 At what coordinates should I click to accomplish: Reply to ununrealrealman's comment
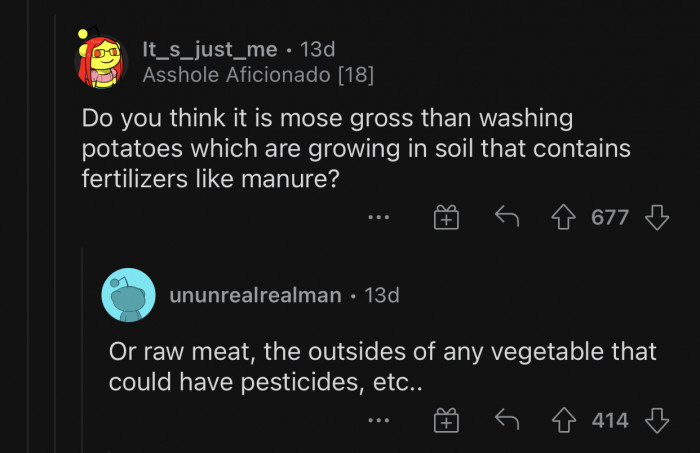[x=506, y=420]
